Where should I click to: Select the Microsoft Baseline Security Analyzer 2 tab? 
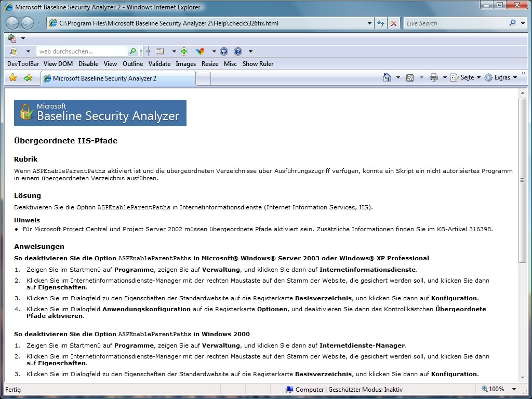click(117, 78)
